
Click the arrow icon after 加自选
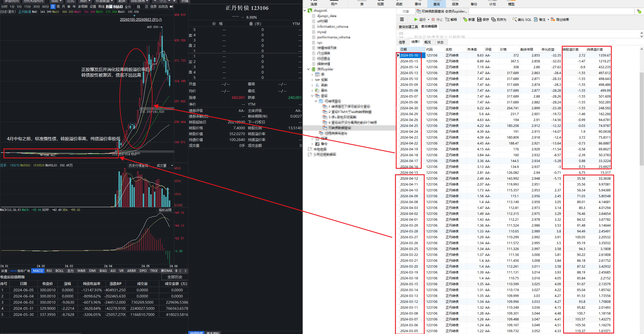[171, 6]
